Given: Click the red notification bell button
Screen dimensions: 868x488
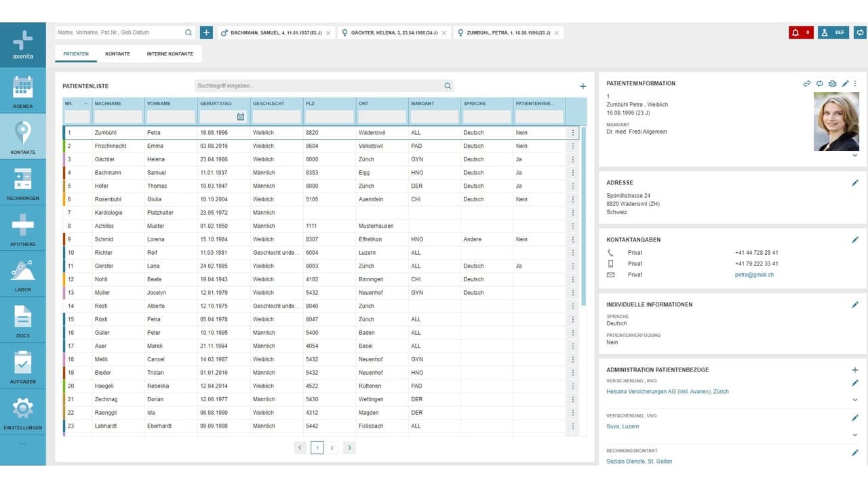Looking at the screenshot, I should coord(801,32).
